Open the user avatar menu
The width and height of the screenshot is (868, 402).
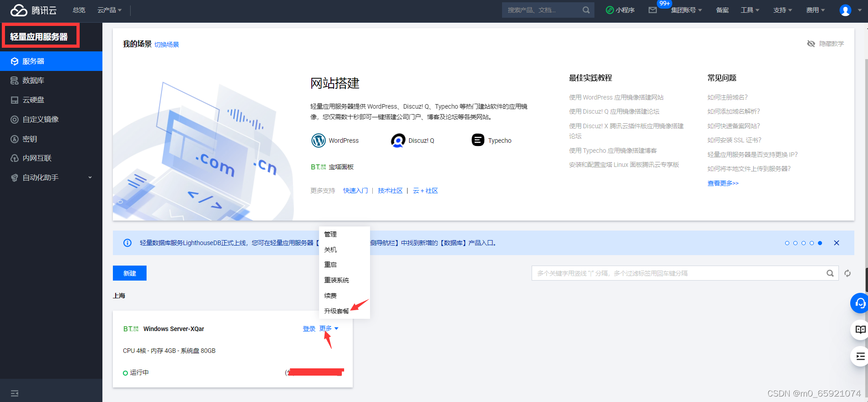[x=845, y=10]
